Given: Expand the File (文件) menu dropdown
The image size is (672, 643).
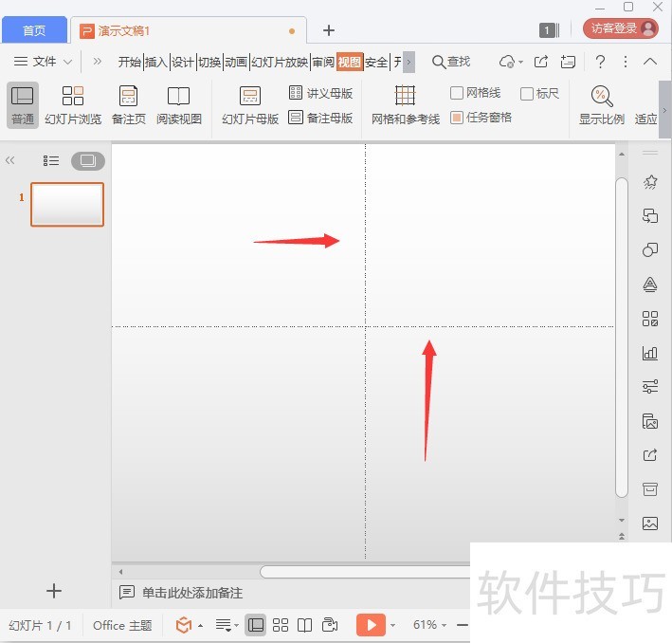Looking at the screenshot, I should tap(43, 62).
